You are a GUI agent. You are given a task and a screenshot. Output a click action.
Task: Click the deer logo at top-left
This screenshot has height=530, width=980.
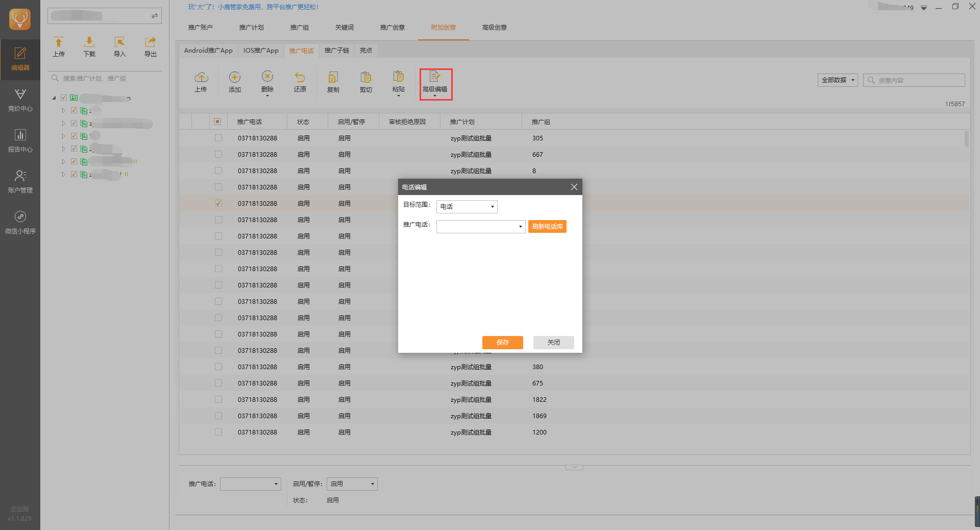pos(20,19)
